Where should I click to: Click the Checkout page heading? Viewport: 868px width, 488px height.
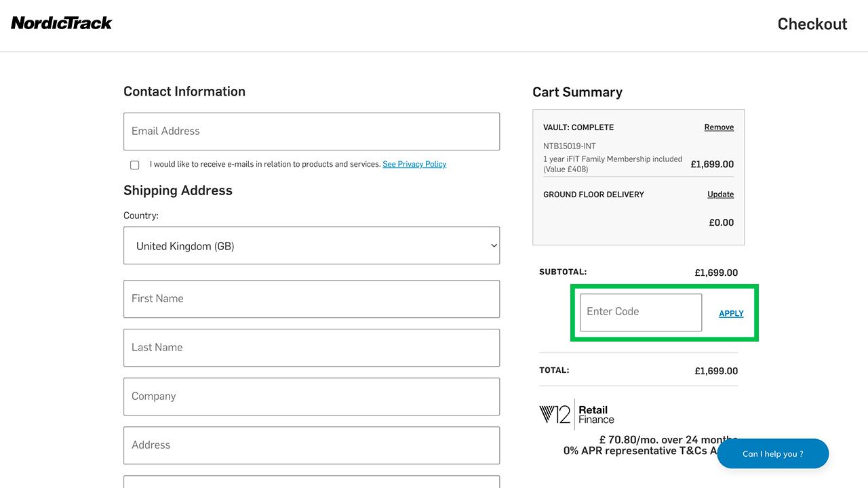coord(812,24)
